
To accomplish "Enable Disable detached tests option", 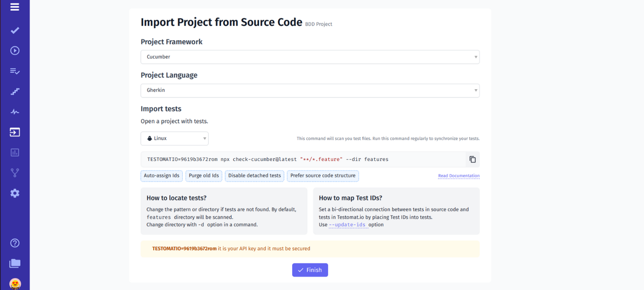I will pyautogui.click(x=254, y=176).
